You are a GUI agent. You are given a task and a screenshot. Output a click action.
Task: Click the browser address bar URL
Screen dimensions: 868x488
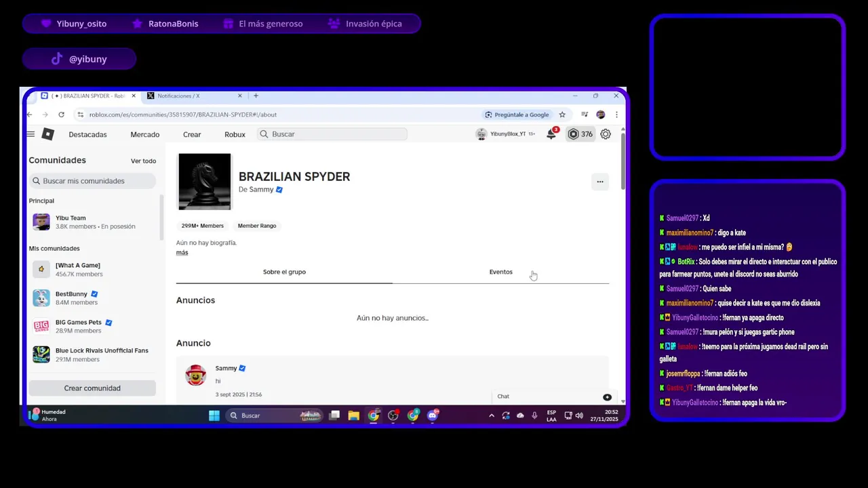point(183,115)
